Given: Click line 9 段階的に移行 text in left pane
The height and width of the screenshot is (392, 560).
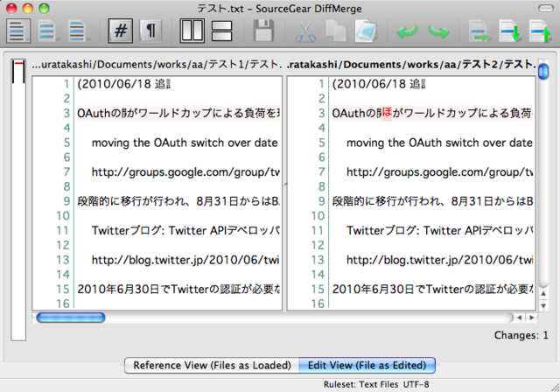Looking at the screenshot, I should pyautogui.click(x=178, y=201).
